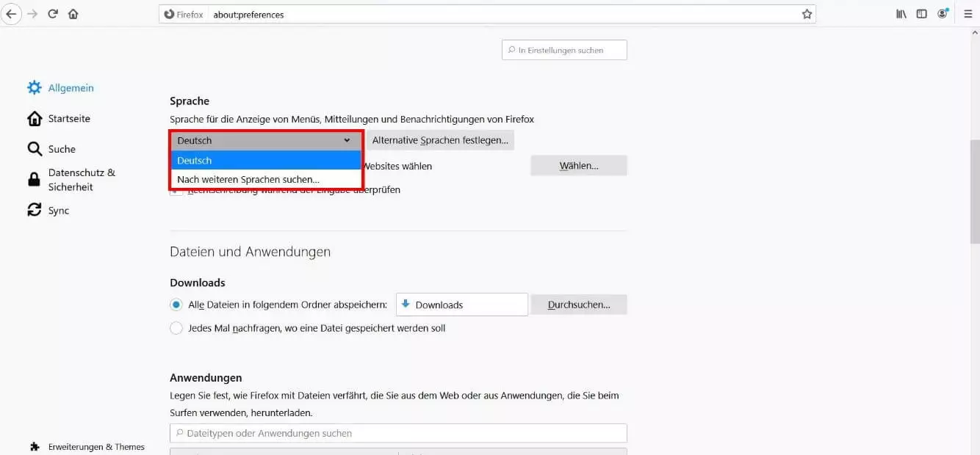Screen dimensions: 980x455
Task: Open the hamburger application menu
Action: [968, 14]
